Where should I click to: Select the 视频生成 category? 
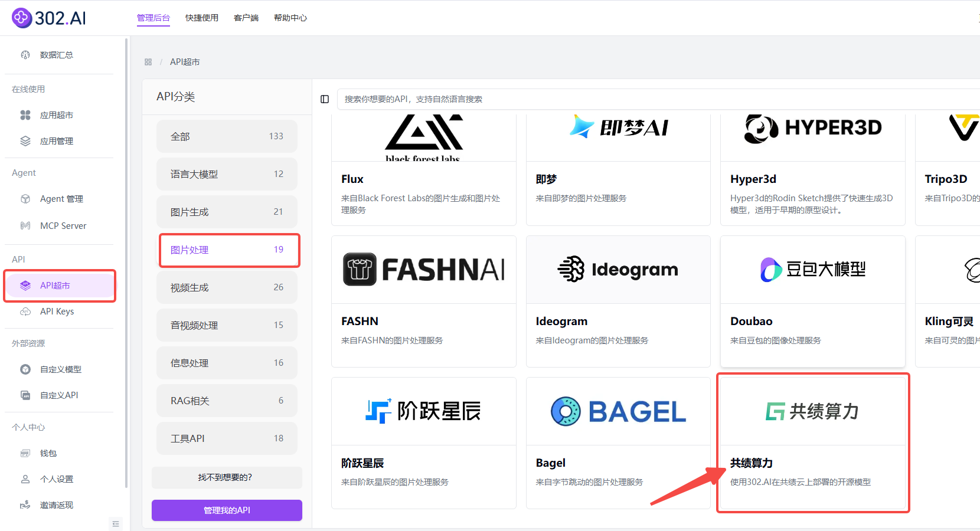(227, 287)
